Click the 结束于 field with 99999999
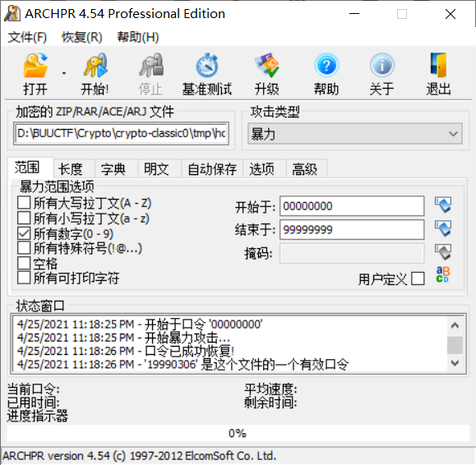Screen dimensions: 476x465 352,229
